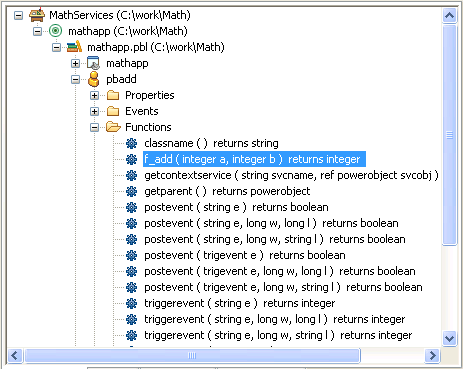The height and width of the screenshot is (369, 463).
Task: Click gear icon of triggerevent string e, long w, string l
Action: click(x=132, y=335)
